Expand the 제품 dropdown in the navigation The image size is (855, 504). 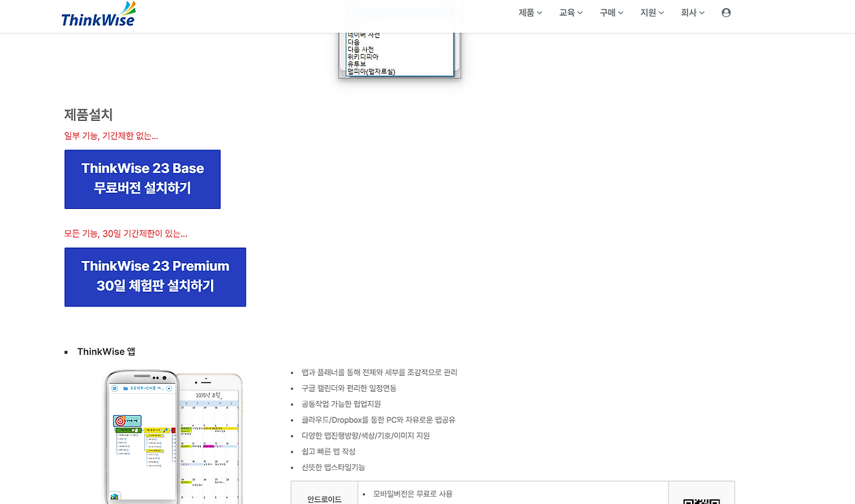pyautogui.click(x=530, y=12)
